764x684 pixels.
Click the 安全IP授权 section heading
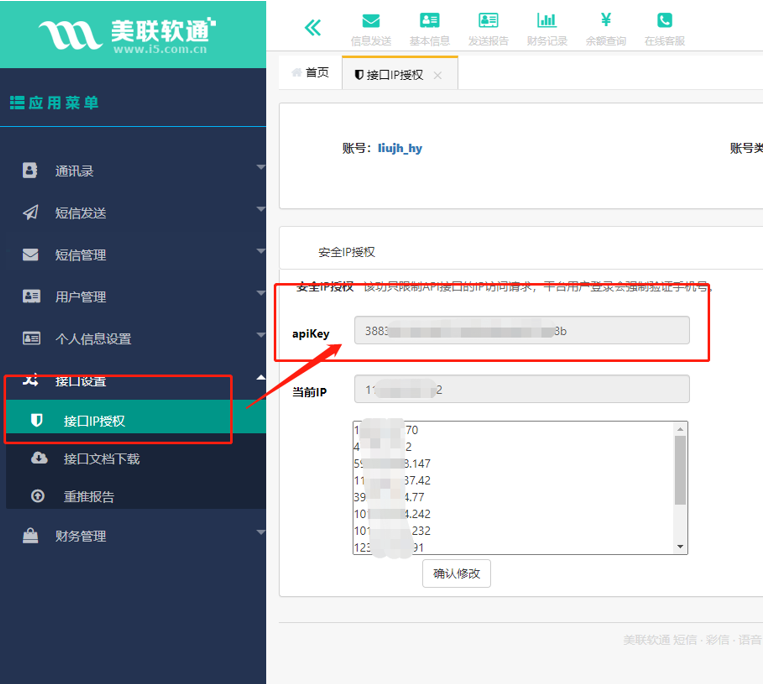(346, 252)
